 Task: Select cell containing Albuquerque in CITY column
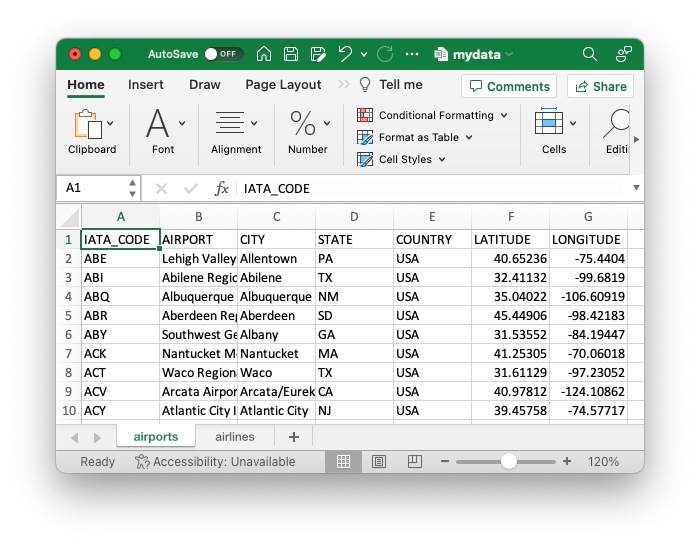point(276,297)
